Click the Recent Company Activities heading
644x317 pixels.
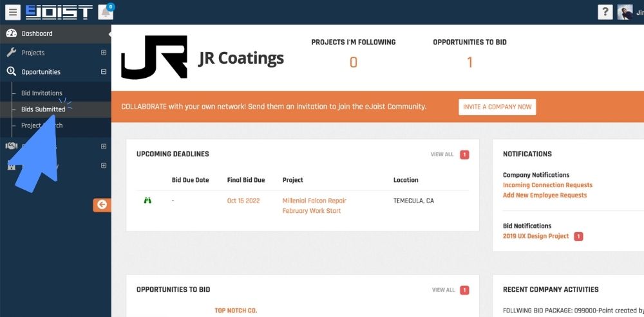point(551,289)
